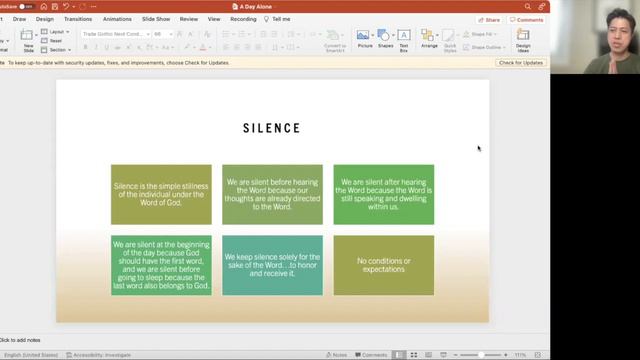Click English (United States) language indicator
The height and width of the screenshot is (360, 640).
pyautogui.click(x=31, y=355)
